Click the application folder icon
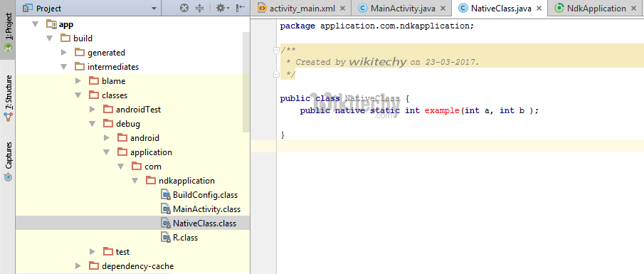644x274 pixels. (x=122, y=152)
